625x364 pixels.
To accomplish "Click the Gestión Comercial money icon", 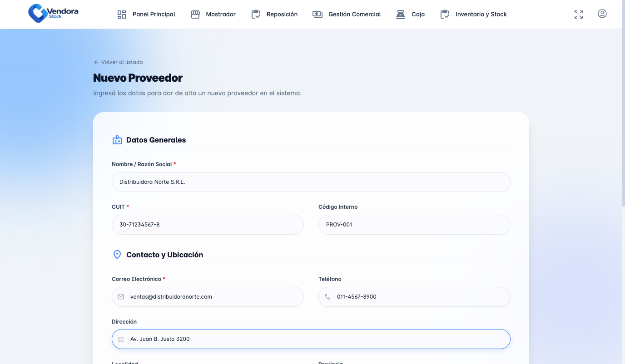I will [317, 15].
